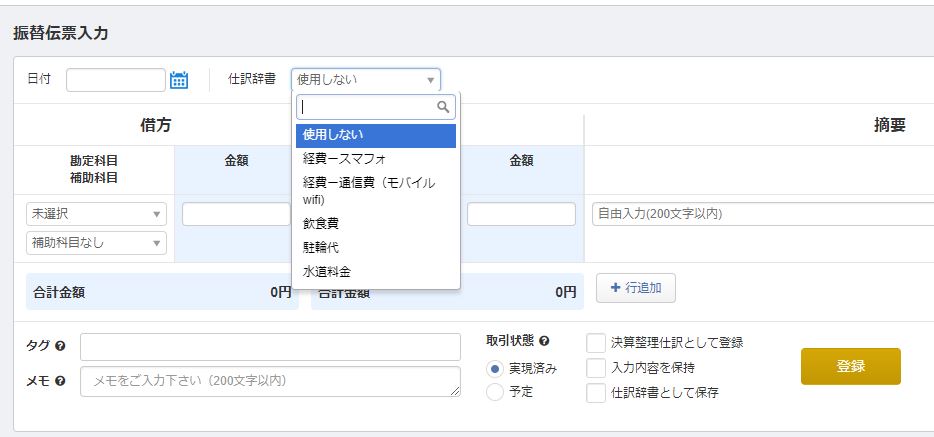Viewport: 934px width, 437px height.
Task: Click the 摘要 column header
Action: click(x=889, y=124)
